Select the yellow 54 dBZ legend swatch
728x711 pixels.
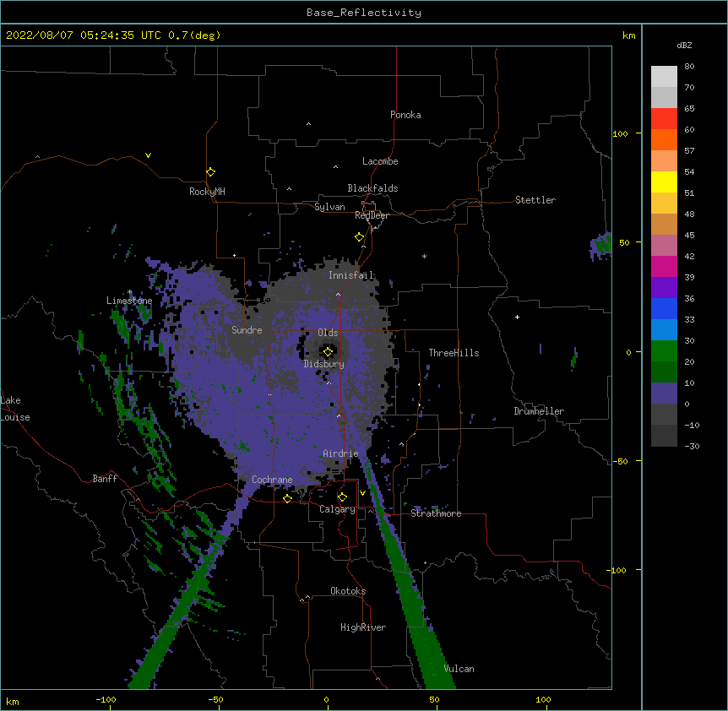point(664,182)
